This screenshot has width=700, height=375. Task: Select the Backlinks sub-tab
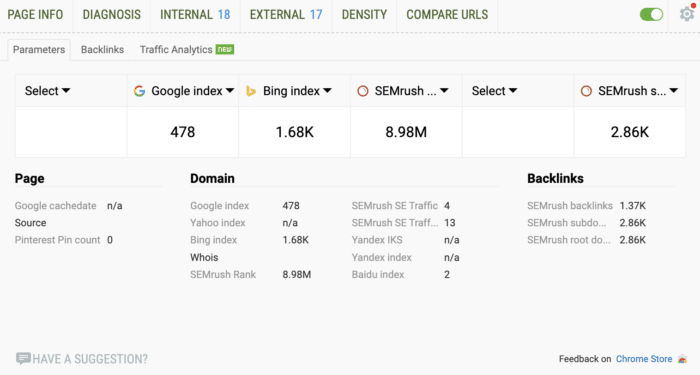point(102,50)
